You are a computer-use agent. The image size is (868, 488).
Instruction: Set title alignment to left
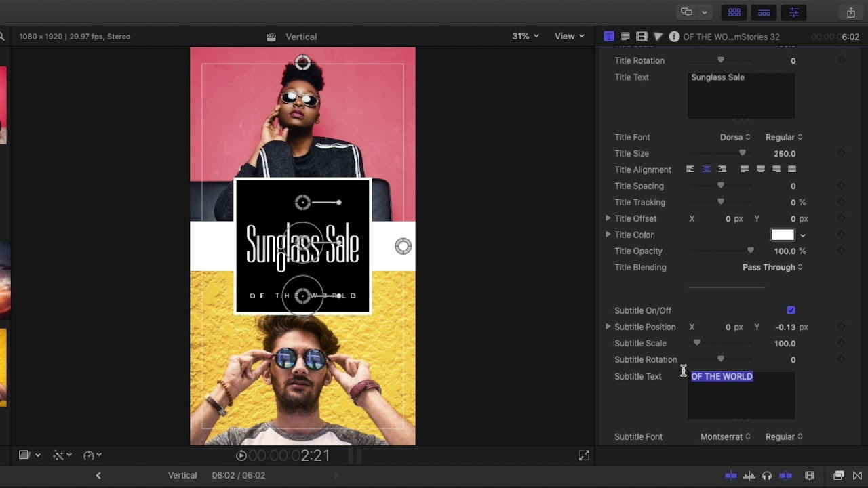pyautogui.click(x=690, y=169)
